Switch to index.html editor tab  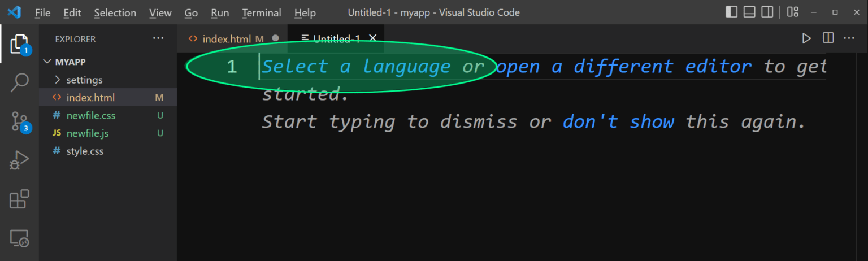pos(233,38)
